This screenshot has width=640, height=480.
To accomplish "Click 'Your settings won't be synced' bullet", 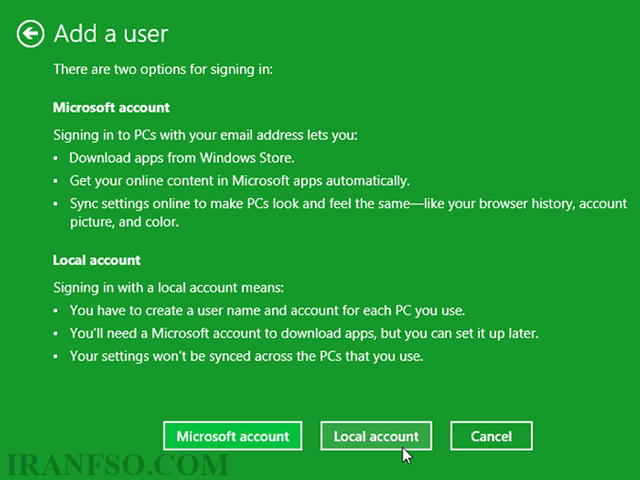I will tap(247, 356).
